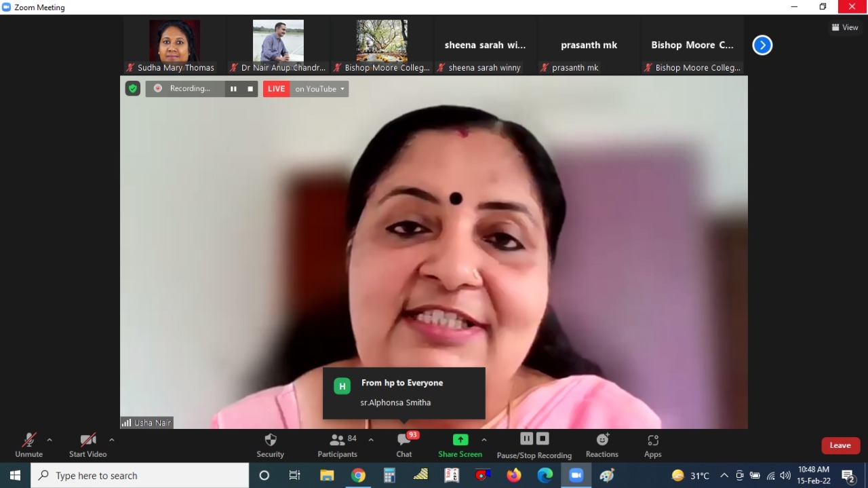
Task: Click the Usha Nair name label
Action: coord(146,423)
